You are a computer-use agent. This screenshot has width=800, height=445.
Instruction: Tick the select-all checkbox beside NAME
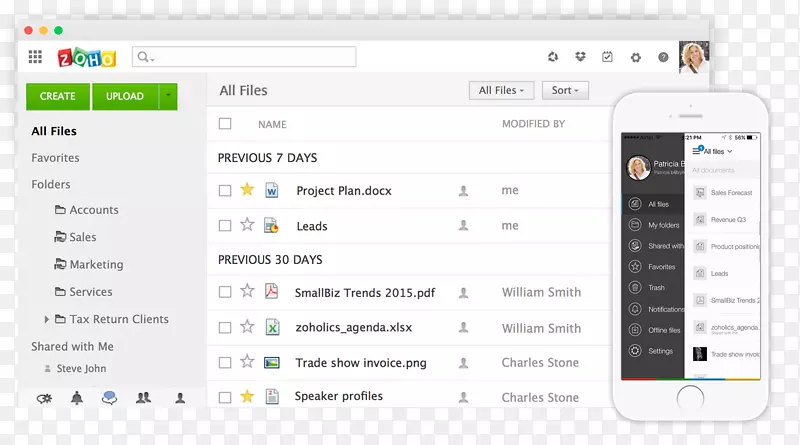click(x=225, y=124)
